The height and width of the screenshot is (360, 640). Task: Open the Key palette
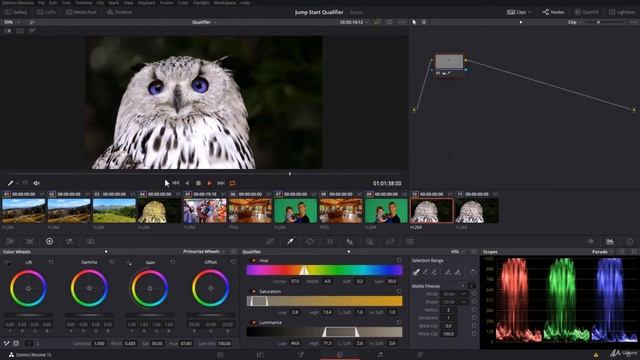coord(370,242)
